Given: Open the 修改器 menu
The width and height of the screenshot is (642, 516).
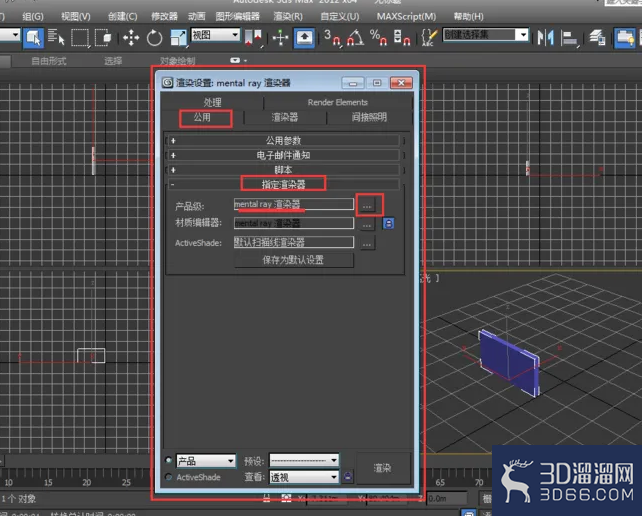Looking at the screenshot, I should point(164,16).
